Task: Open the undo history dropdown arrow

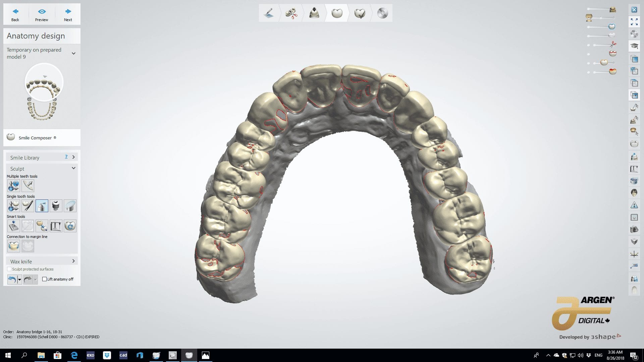Action: point(19,280)
